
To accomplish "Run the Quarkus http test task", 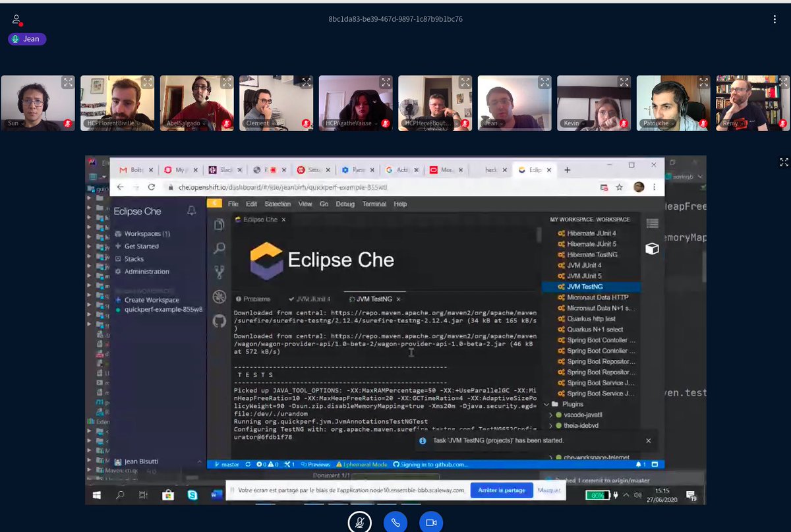I will [591, 318].
